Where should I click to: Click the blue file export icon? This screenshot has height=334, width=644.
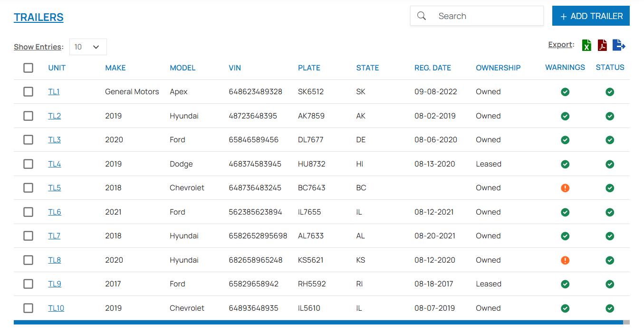(x=618, y=45)
